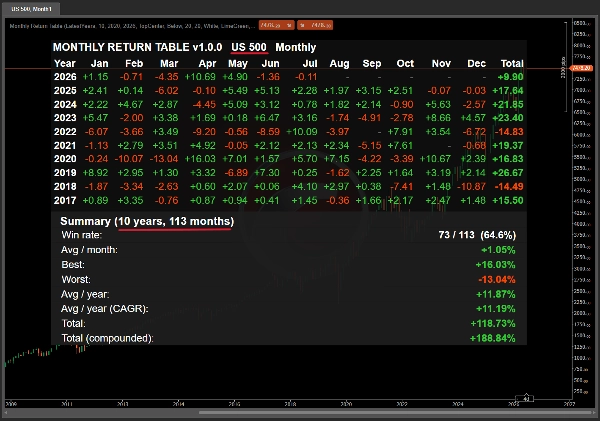Click the +8.92 cell for January 2019

click(95, 173)
